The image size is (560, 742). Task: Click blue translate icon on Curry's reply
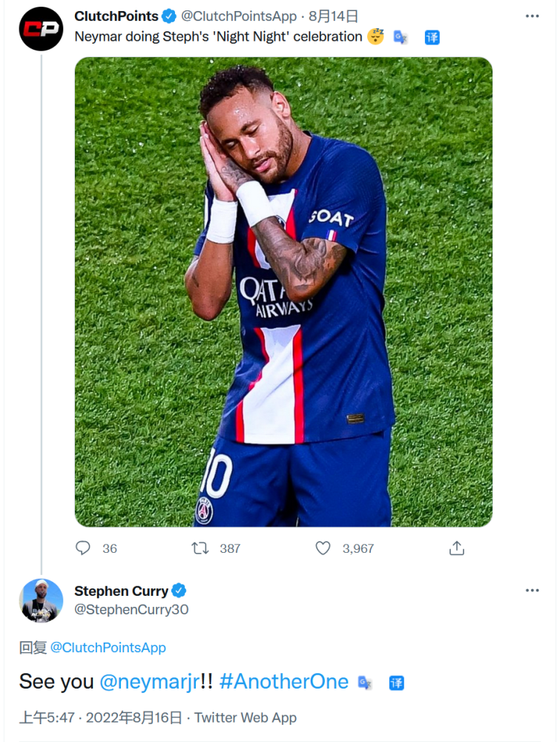[397, 683]
